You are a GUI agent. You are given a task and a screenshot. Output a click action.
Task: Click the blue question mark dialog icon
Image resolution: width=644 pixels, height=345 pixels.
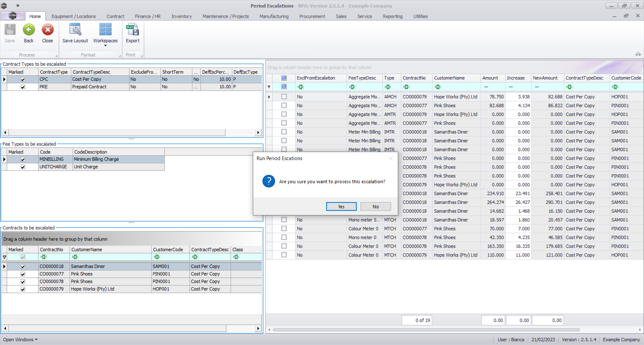[269, 181]
